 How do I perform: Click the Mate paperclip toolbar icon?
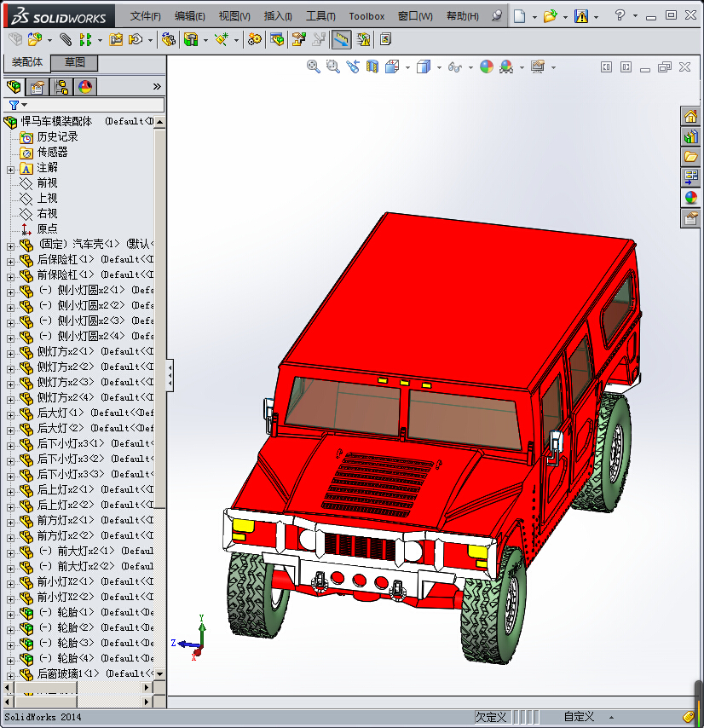pos(66,39)
